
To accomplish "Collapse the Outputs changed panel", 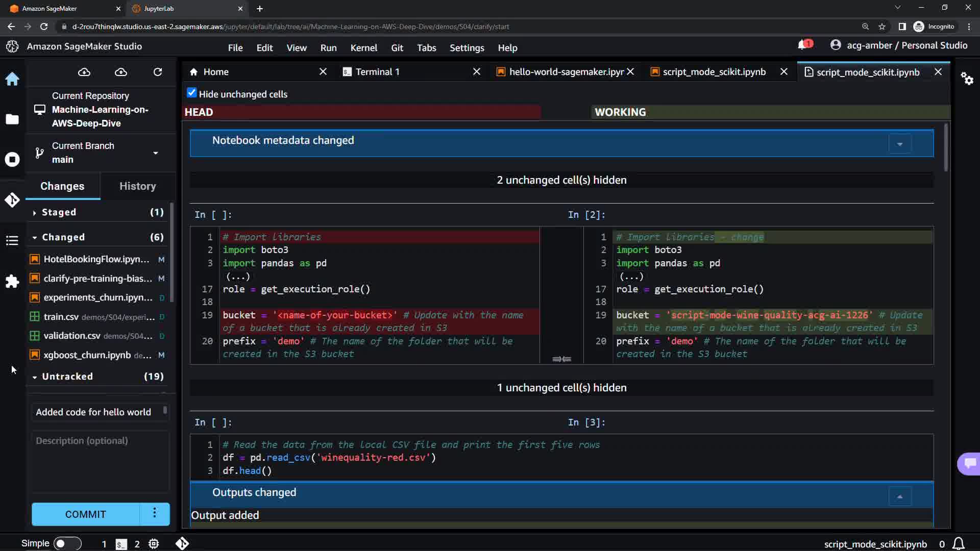I will [x=899, y=497].
